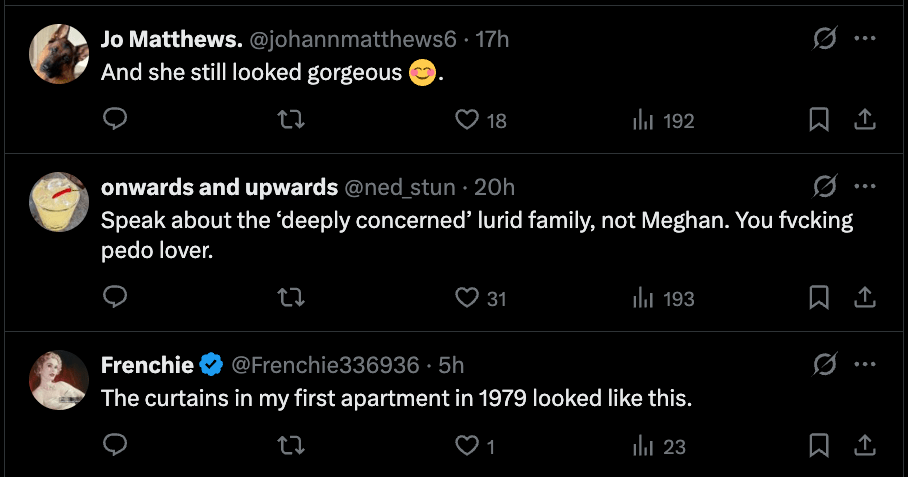Like Jo Matthews' tweet with 18 likes
Image resolution: width=908 pixels, height=477 pixels.
click(467, 120)
